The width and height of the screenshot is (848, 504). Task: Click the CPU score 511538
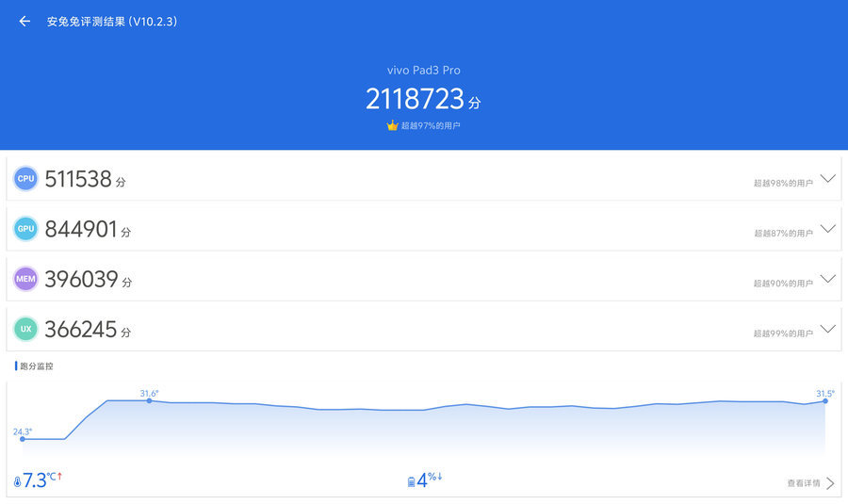78,179
